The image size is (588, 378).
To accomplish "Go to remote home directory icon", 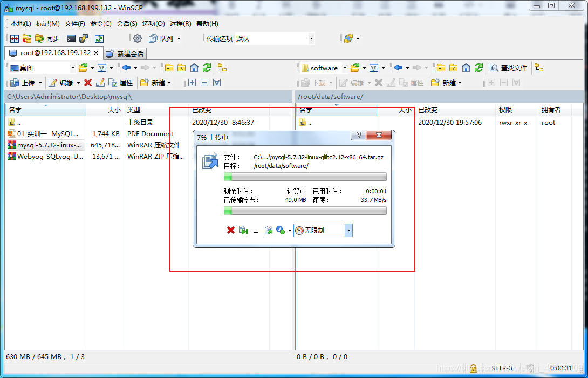I will [x=466, y=68].
